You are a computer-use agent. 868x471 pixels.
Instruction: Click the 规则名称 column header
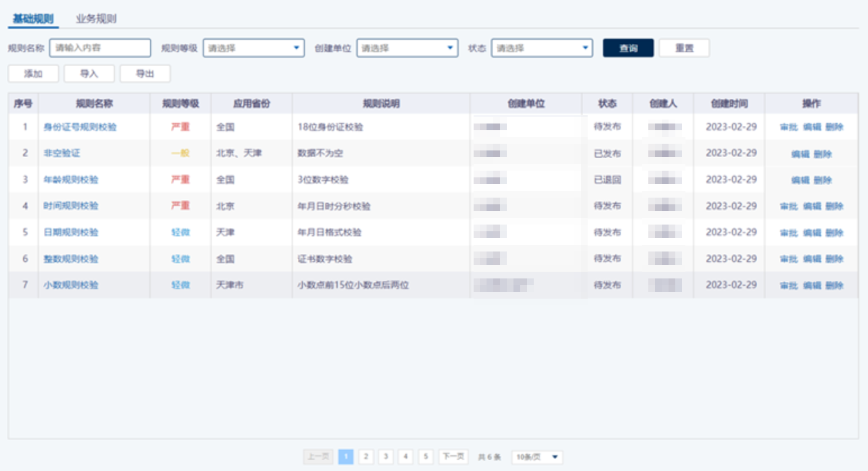(x=94, y=103)
